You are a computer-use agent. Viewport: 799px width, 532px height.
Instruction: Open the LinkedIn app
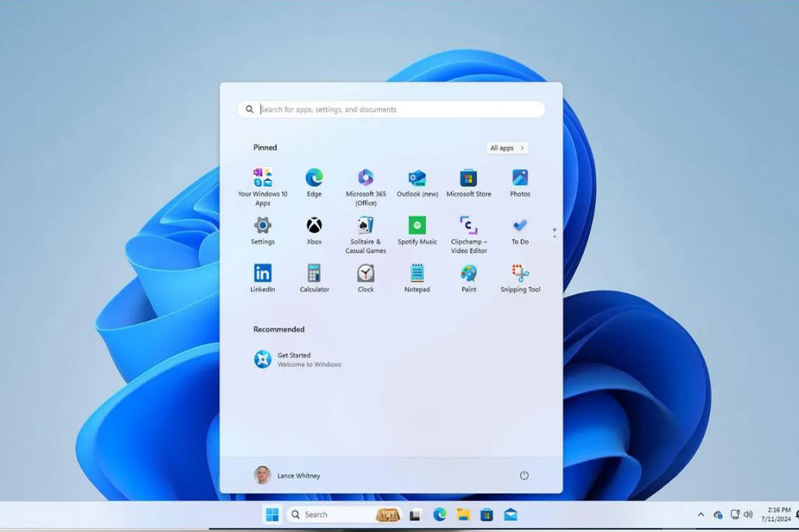(x=262, y=278)
